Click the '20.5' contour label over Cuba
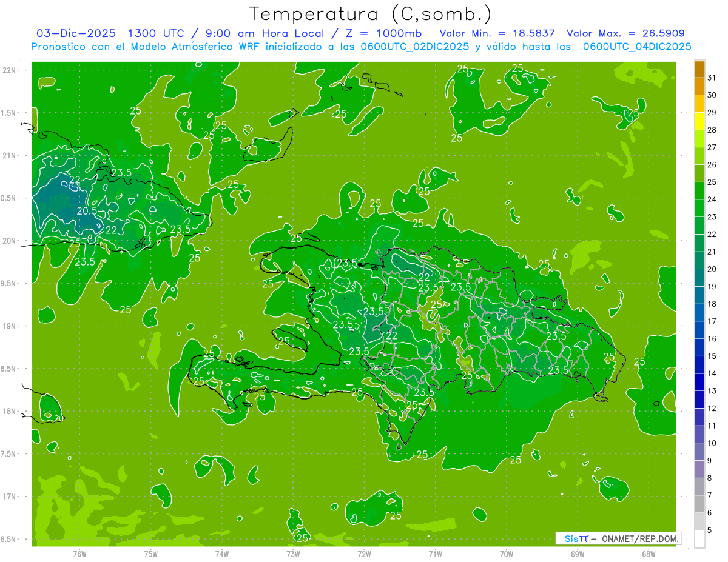The width and height of the screenshot is (728, 562). 87,211
